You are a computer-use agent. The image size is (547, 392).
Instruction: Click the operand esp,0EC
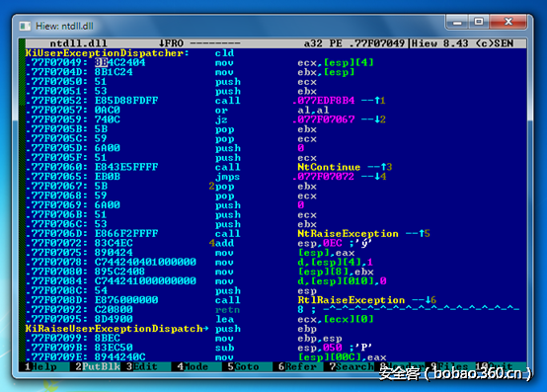[x=320, y=243]
